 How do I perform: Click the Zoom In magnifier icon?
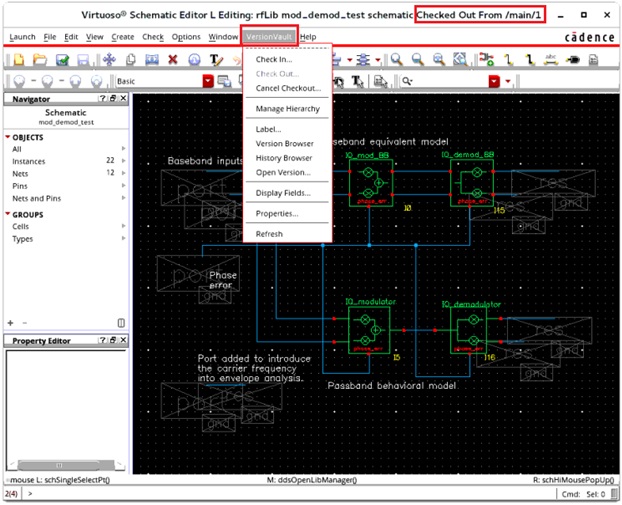pyautogui.click(x=396, y=60)
